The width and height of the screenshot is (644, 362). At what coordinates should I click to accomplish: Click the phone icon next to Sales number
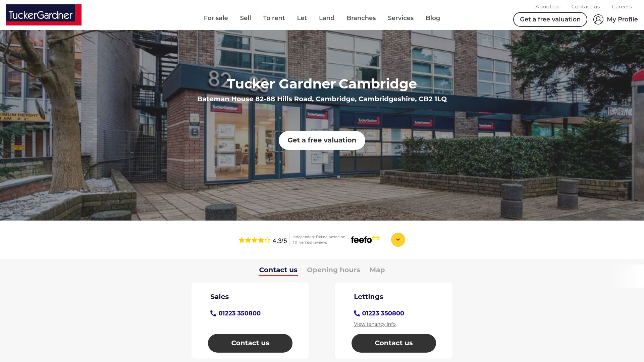click(x=213, y=313)
